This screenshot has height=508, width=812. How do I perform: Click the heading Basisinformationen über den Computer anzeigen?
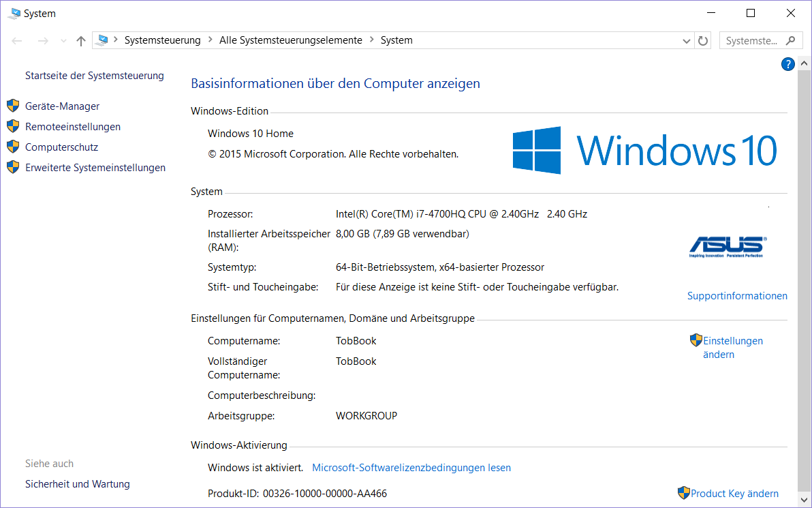point(336,83)
